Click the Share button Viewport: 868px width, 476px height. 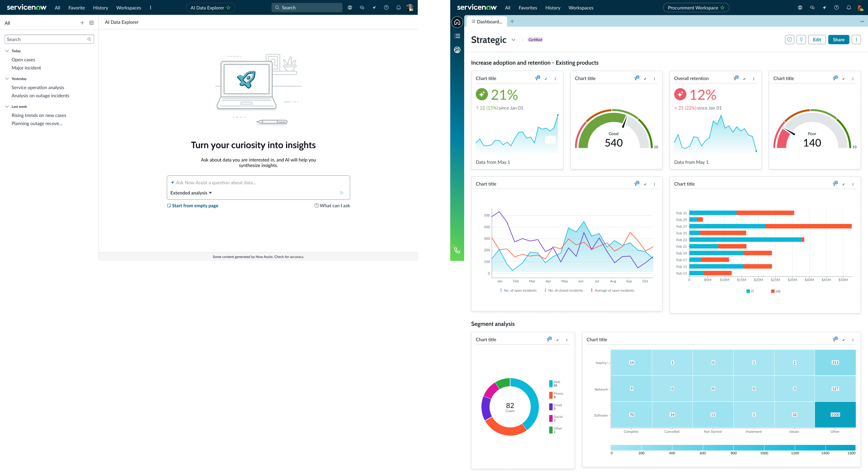pos(838,40)
